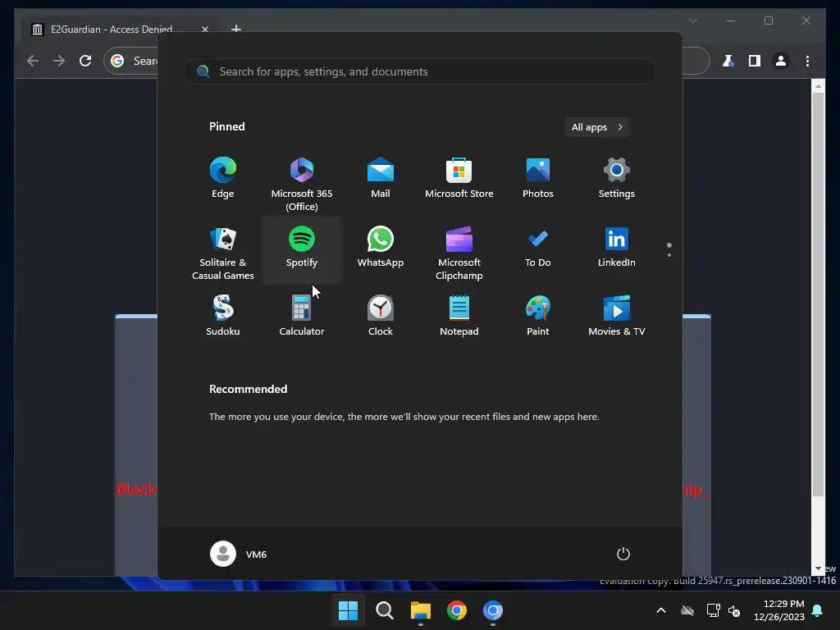Click the Windows Start button on taskbar

(348, 610)
